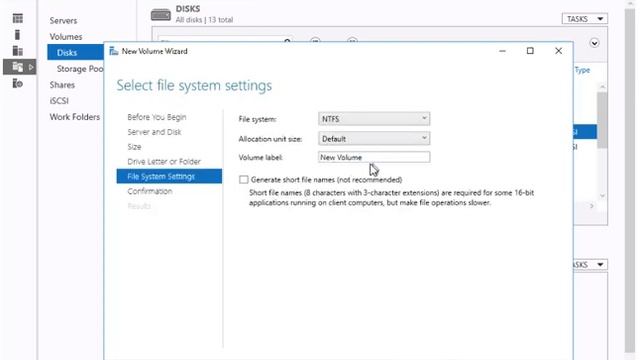Open the Servers page

(x=63, y=20)
